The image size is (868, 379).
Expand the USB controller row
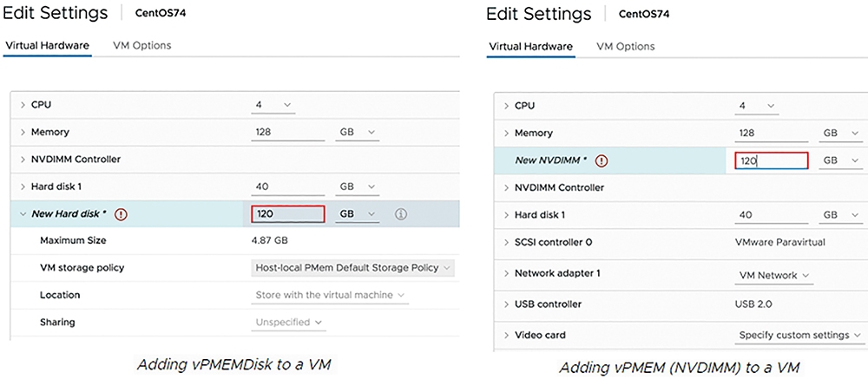pos(507,304)
